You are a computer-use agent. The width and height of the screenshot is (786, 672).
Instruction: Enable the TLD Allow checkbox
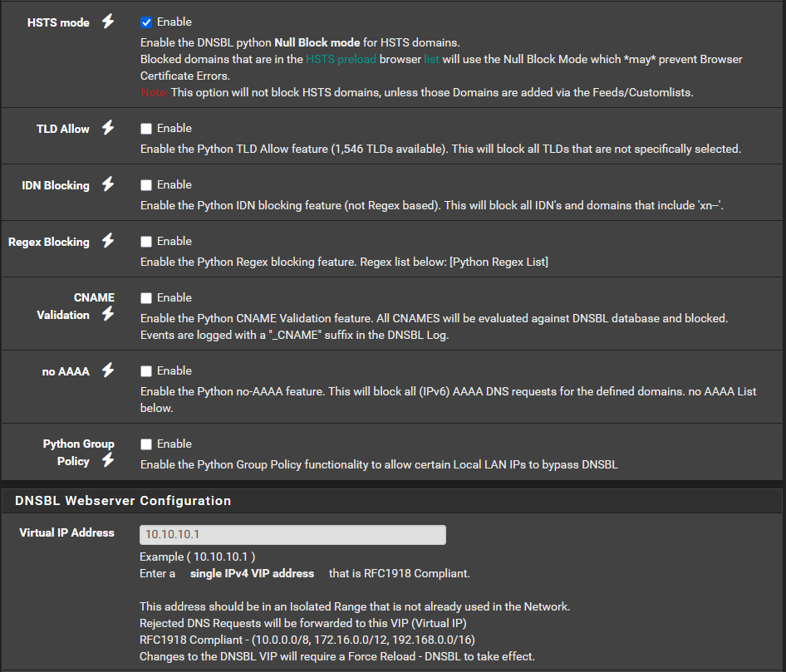tap(146, 129)
